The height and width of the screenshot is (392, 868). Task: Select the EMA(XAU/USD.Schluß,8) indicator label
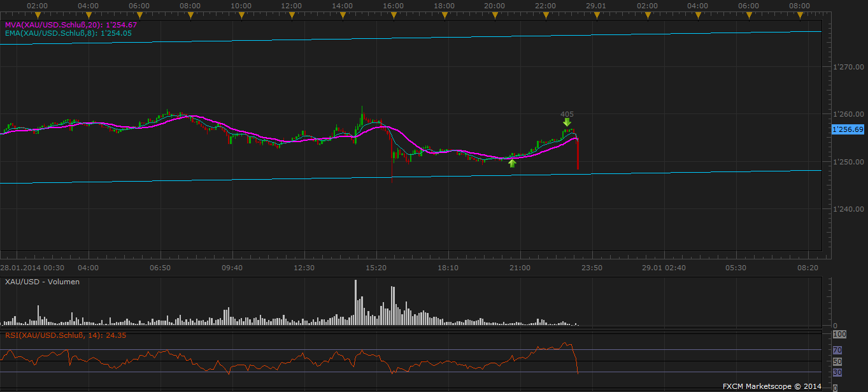pyautogui.click(x=68, y=33)
